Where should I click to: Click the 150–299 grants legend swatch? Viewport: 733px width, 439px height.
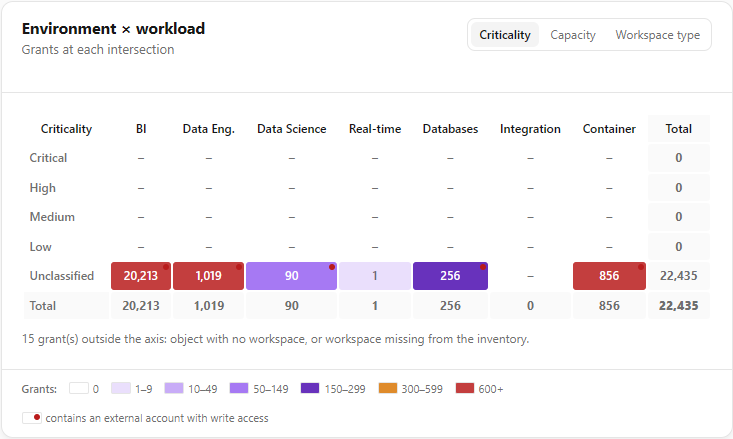[310, 388]
